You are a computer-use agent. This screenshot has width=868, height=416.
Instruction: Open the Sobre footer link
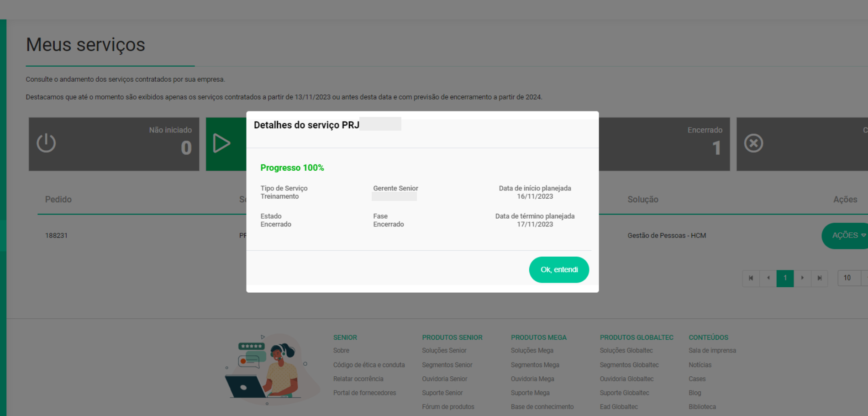point(341,351)
